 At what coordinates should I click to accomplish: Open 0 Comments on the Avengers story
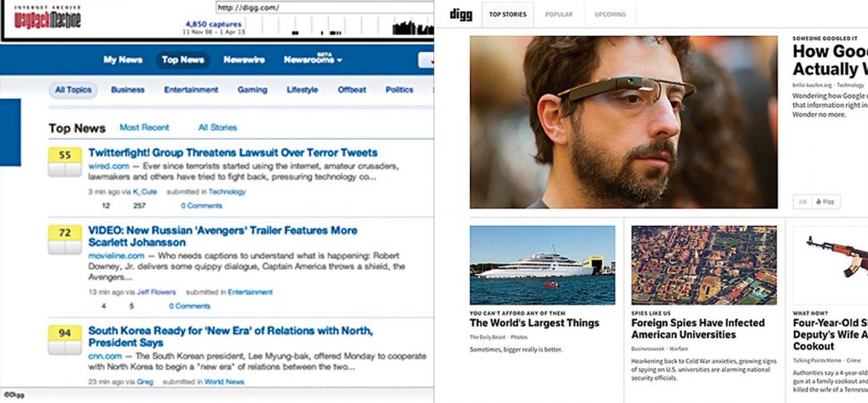pos(190,306)
